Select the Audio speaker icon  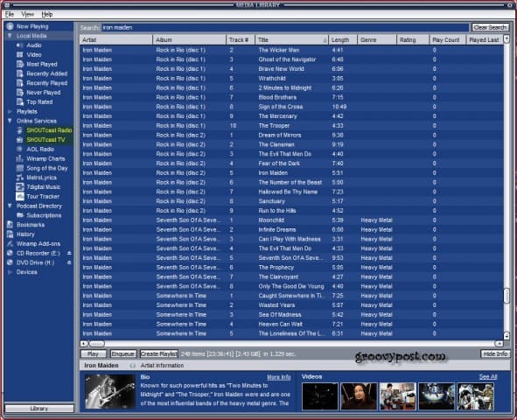(x=20, y=45)
